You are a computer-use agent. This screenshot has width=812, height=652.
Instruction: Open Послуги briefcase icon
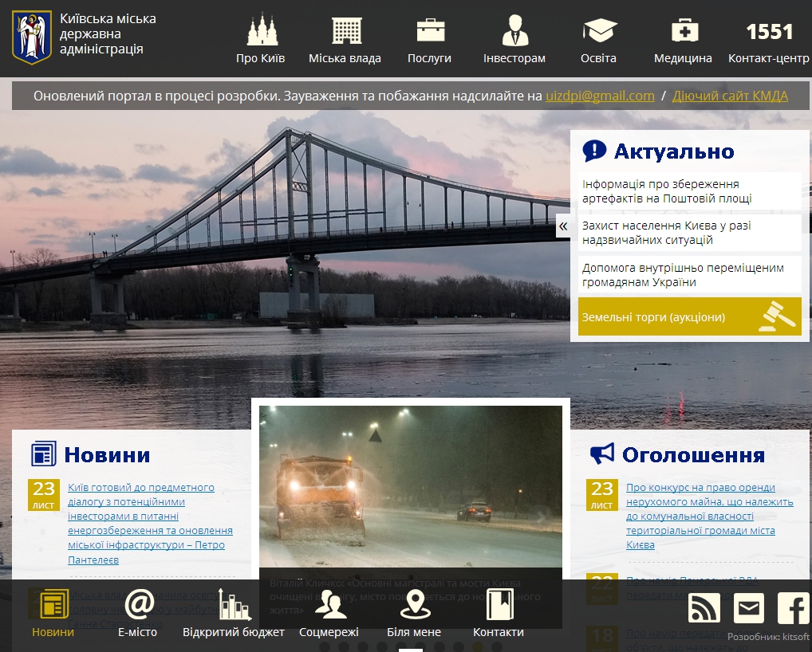click(x=430, y=30)
